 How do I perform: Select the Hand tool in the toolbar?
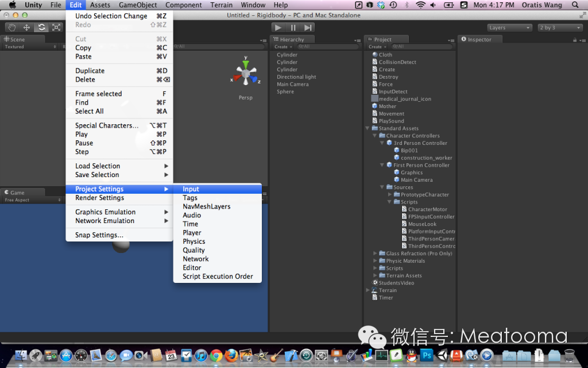click(12, 28)
